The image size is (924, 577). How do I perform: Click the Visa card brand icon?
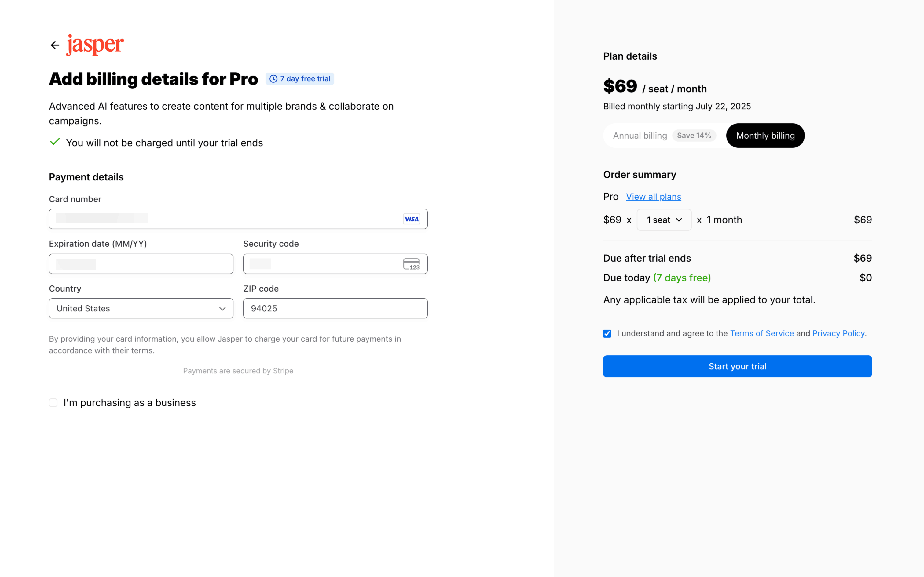coord(411,219)
